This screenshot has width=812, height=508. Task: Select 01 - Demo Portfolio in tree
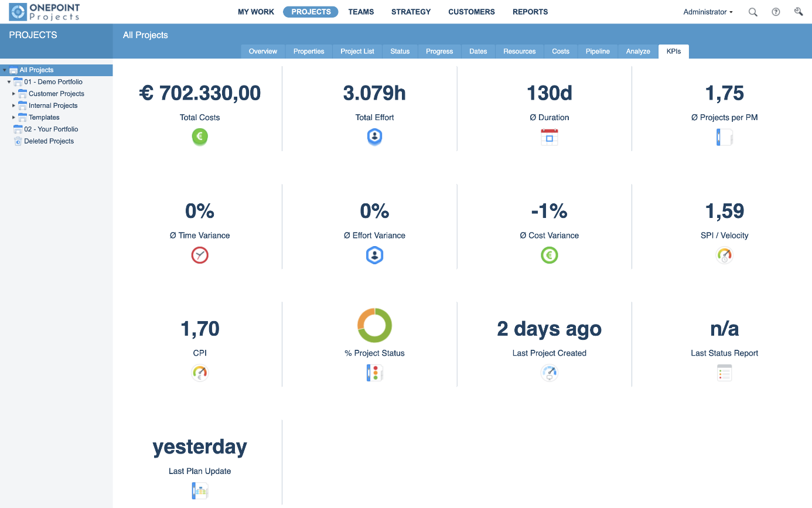53,82
